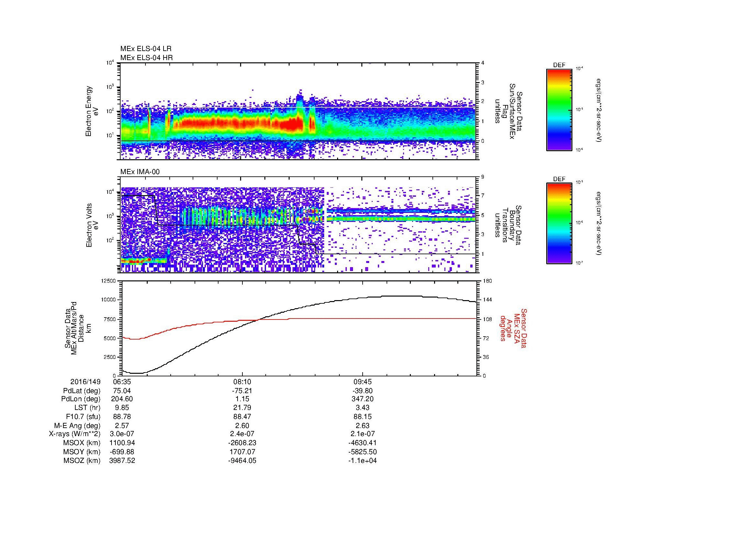Viewport: 756px width, 534px height.
Task: Click the 'PdLat (deg)' row label
Action: click(82, 391)
